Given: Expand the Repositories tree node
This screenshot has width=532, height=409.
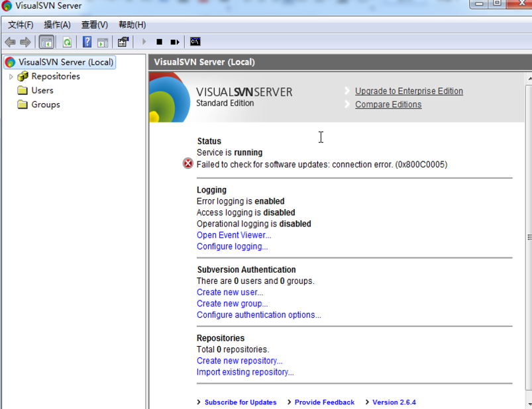Looking at the screenshot, I should tap(11, 77).
